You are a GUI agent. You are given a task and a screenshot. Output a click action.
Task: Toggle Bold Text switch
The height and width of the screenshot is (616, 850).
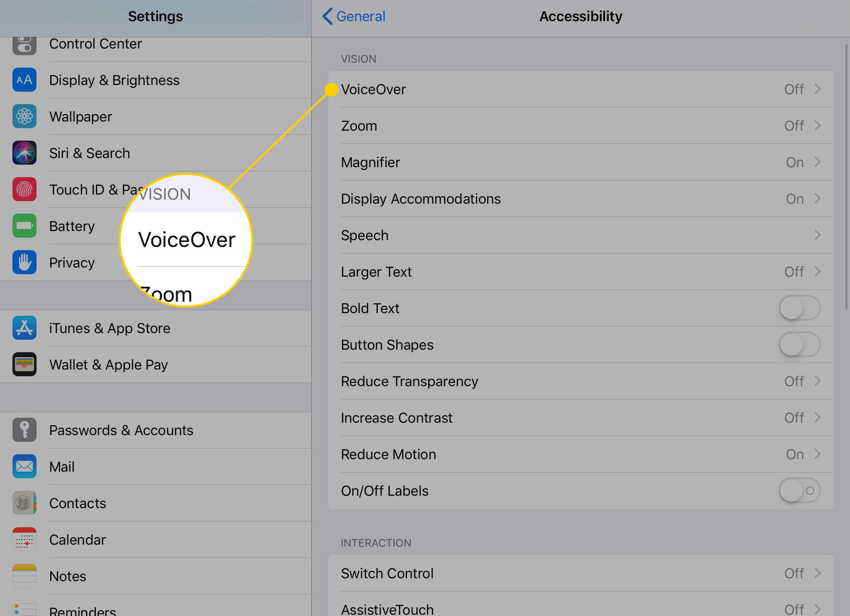pos(799,308)
